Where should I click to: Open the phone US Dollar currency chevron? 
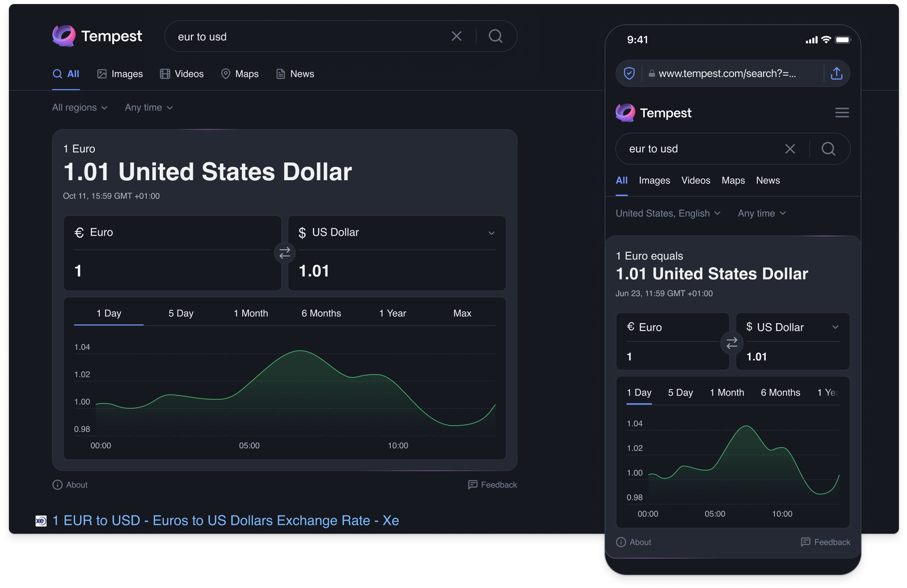pyautogui.click(x=835, y=327)
